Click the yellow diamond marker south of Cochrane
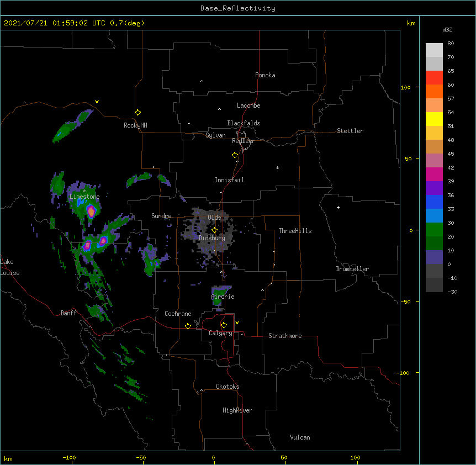 pyautogui.click(x=188, y=326)
